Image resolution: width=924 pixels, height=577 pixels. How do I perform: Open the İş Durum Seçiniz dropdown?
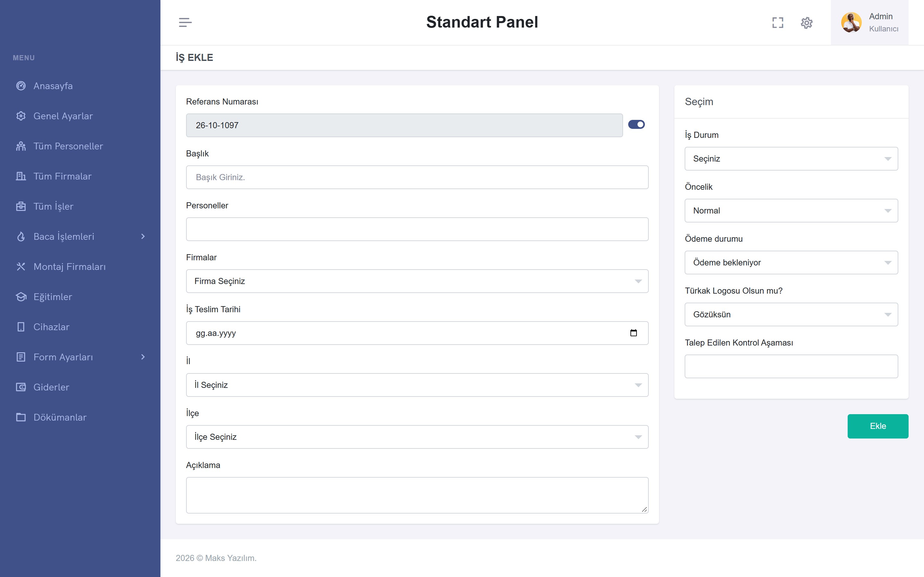tap(791, 159)
